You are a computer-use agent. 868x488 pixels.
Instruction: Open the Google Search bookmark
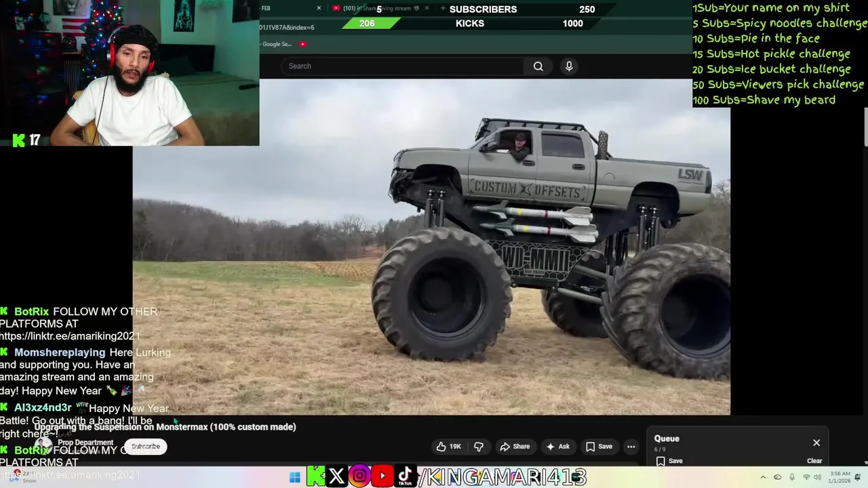coord(276,44)
